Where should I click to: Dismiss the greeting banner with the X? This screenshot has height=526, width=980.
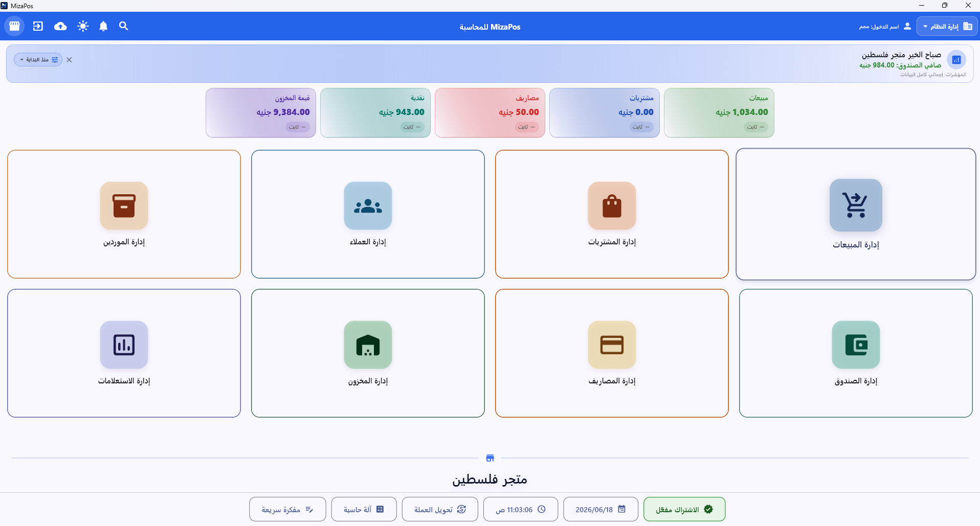[69, 60]
